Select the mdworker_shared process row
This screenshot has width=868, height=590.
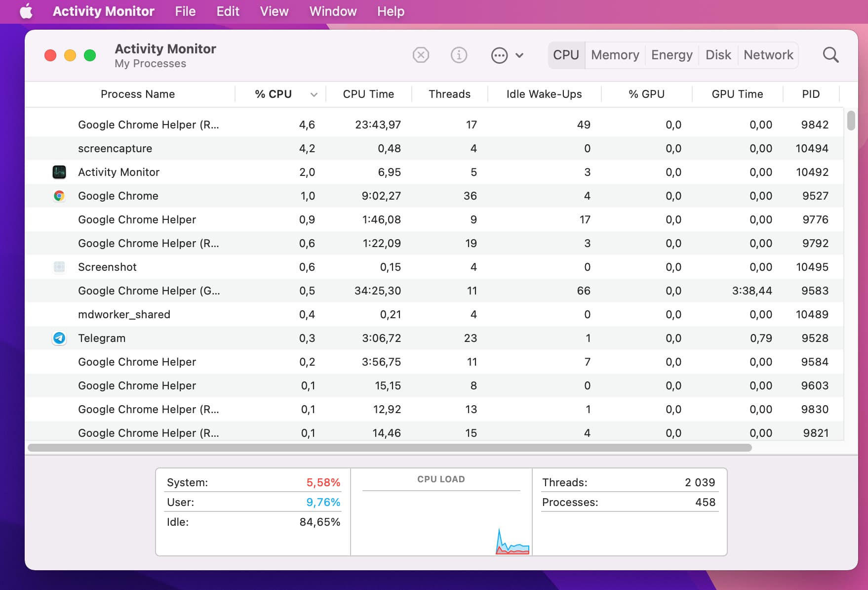434,314
